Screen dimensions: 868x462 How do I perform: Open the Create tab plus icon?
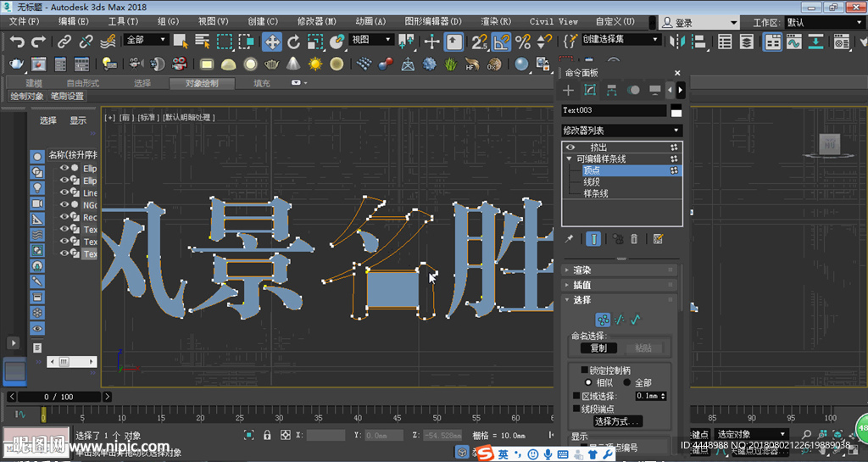pos(569,90)
